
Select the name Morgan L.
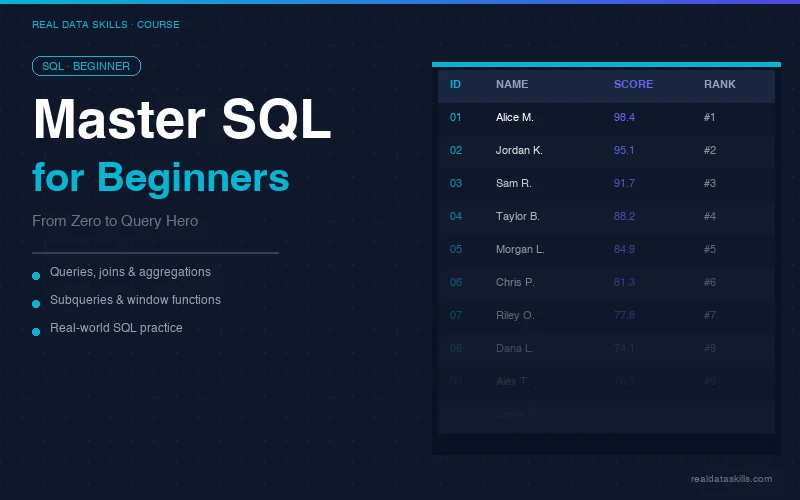(x=520, y=249)
